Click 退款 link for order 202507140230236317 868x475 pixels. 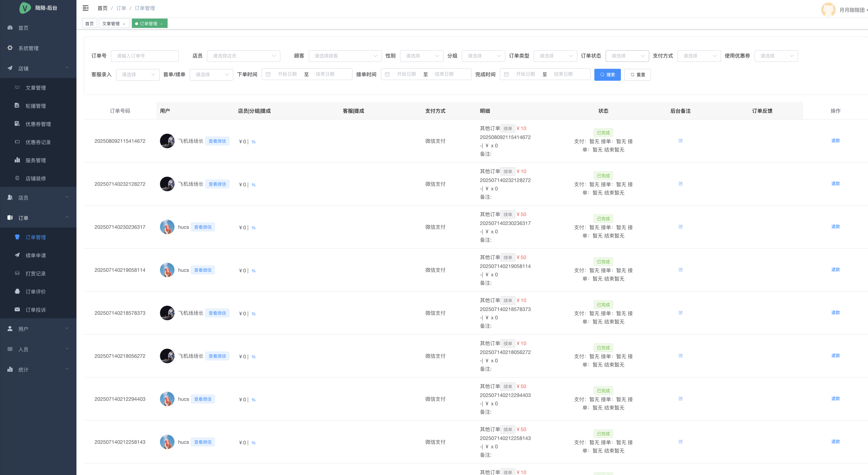click(835, 227)
